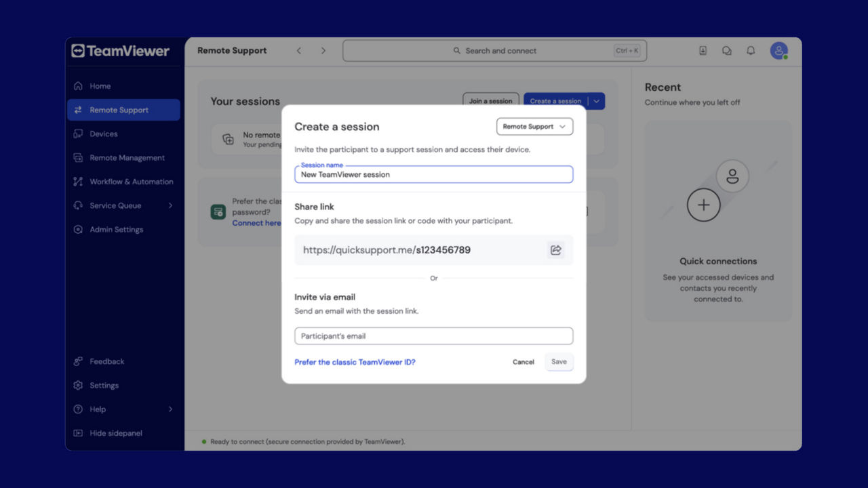Screen dimensions: 868x488
Task: Click the plus add connection circle
Action: (703, 205)
